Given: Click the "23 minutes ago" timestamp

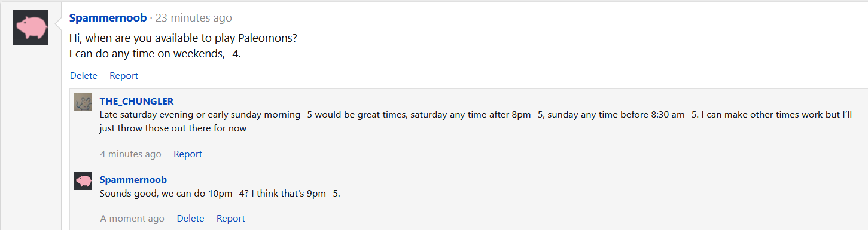Looking at the screenshot, I should click(x=193, y=18).
